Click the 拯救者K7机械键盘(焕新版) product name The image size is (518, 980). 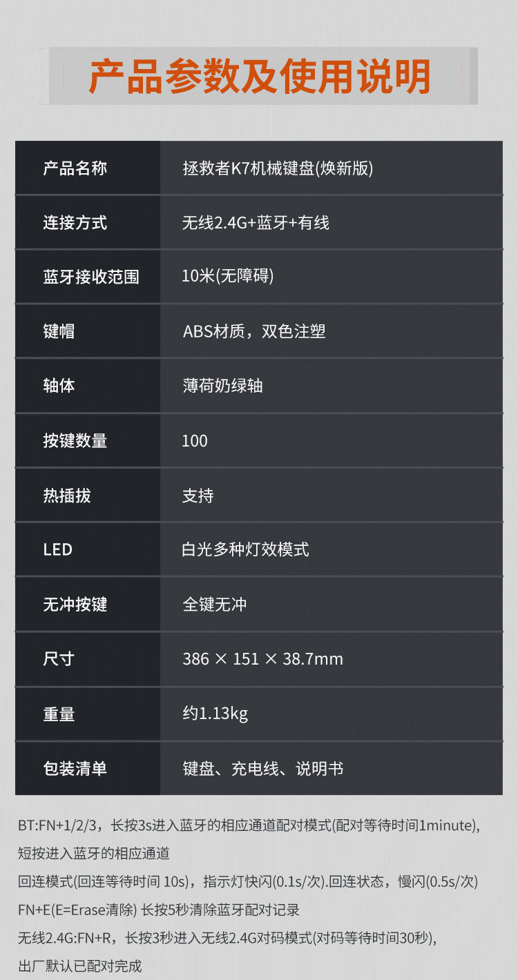pyautogui.click(x=278, y=168)
